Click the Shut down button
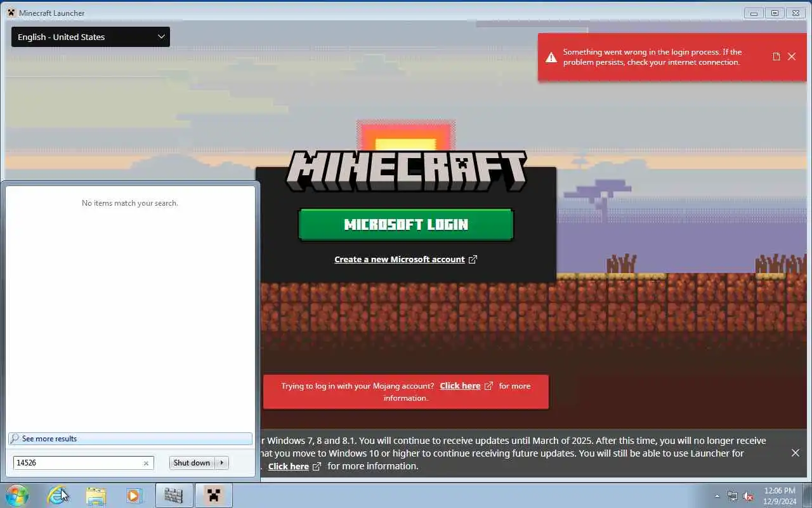 point(192,463)
